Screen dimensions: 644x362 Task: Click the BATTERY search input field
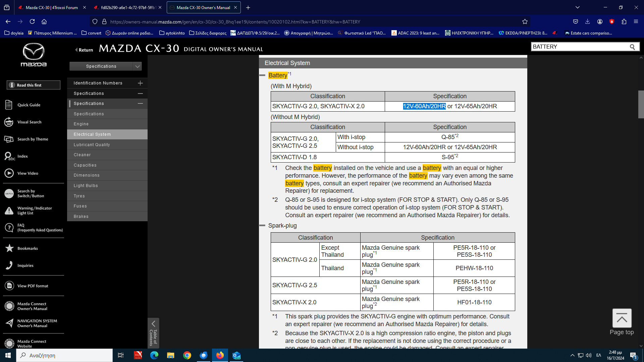click(580, 47)
